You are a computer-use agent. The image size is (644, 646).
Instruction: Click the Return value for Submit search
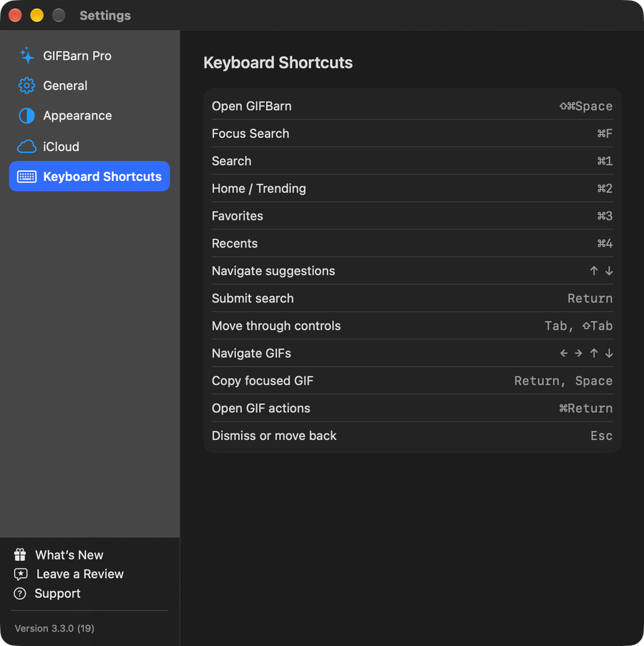tap(590, 298)
